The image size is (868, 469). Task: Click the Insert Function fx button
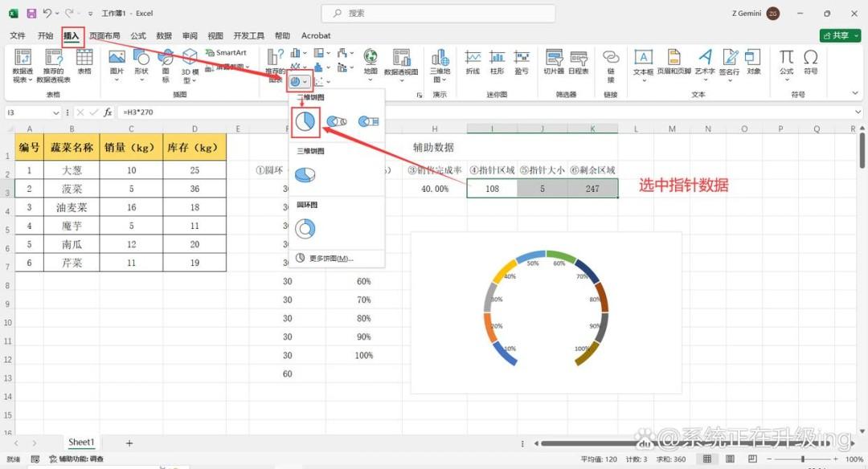point(108,112)
